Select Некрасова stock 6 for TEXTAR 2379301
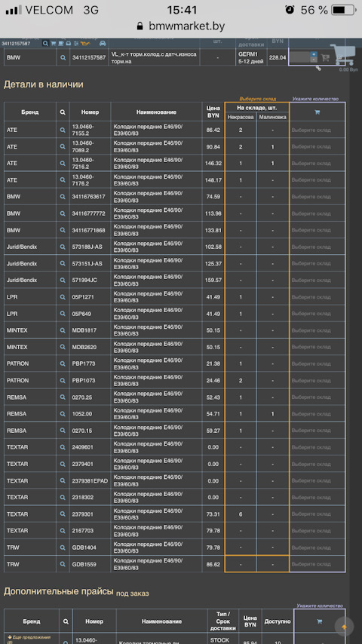The height and width of the screenshot is (644, 362). (x=241, y=514)
